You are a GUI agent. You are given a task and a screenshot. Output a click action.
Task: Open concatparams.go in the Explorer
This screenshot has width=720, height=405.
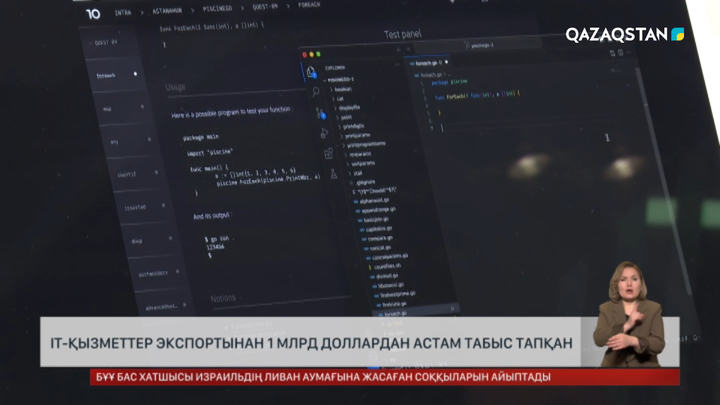(x=387, y=256)
